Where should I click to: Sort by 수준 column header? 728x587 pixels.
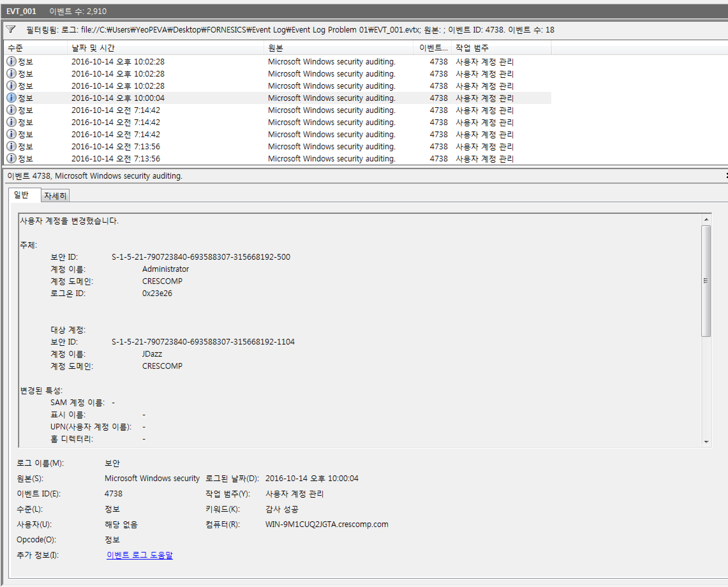[16, 48]
